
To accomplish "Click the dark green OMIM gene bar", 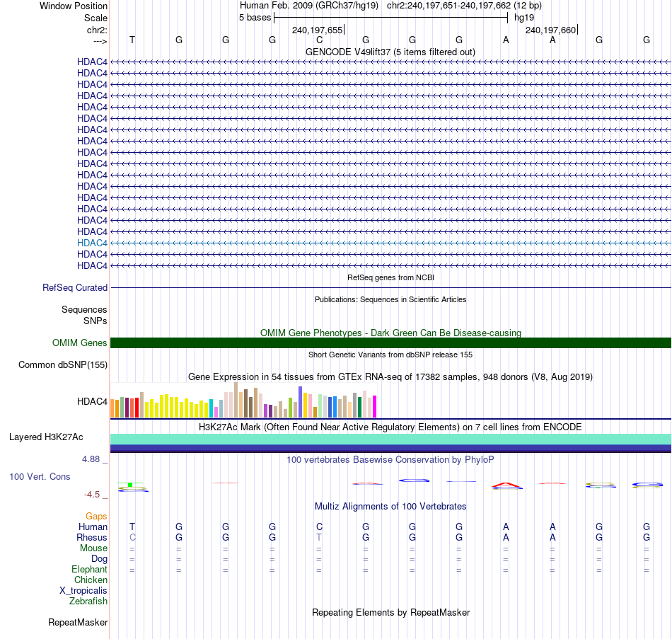I will pos(390,342).
